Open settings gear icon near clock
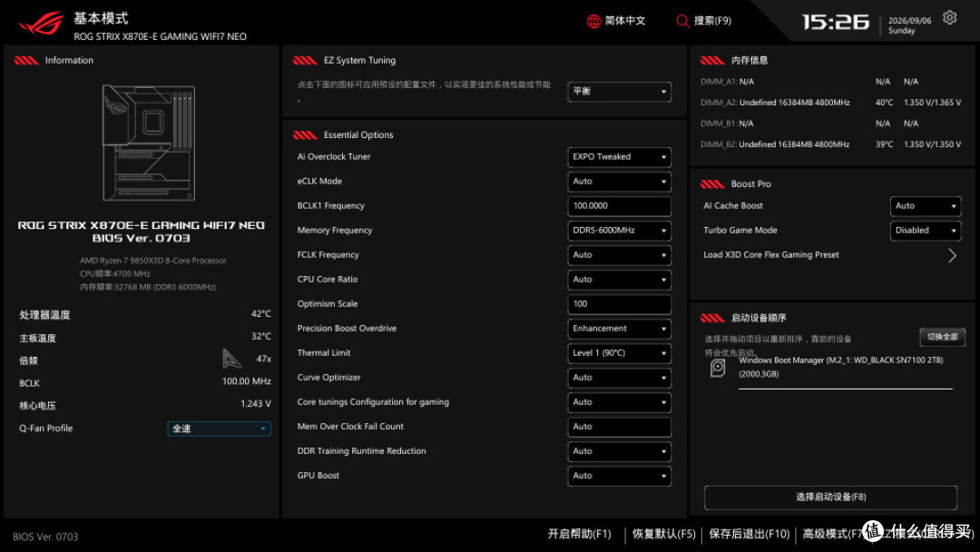 click(x=949, y=17)
